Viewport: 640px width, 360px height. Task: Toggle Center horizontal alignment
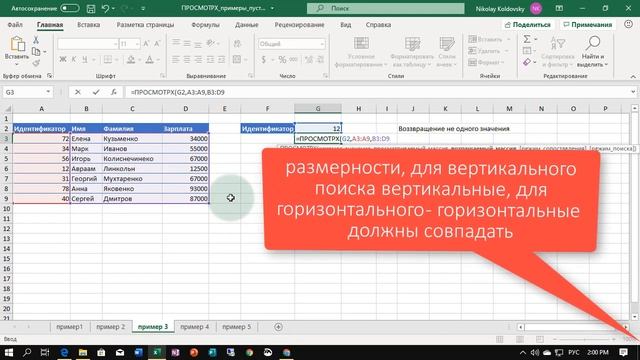tap(187, 60)
